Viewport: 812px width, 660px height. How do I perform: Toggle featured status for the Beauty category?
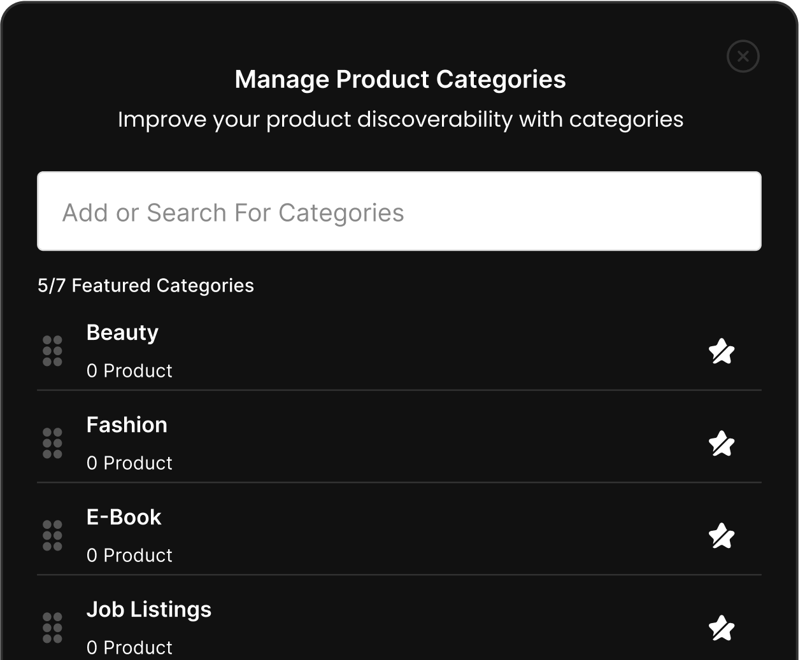722,351
